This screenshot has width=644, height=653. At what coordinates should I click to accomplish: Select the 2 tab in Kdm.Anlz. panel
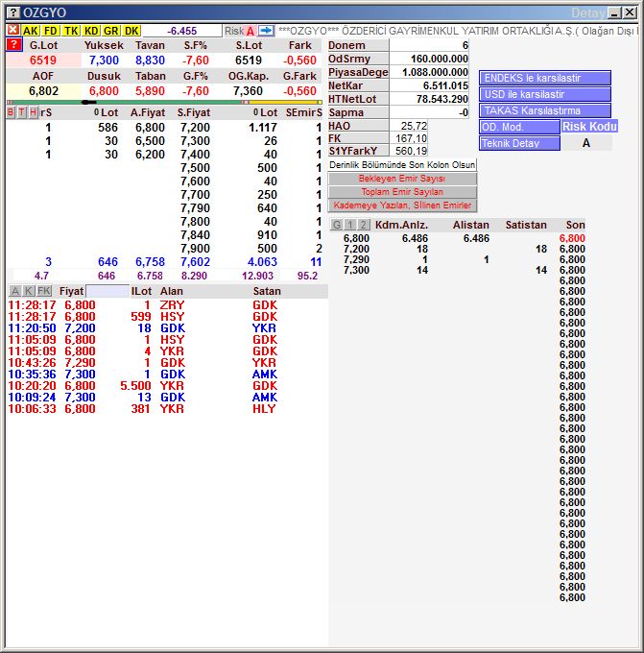pos(364,225)
